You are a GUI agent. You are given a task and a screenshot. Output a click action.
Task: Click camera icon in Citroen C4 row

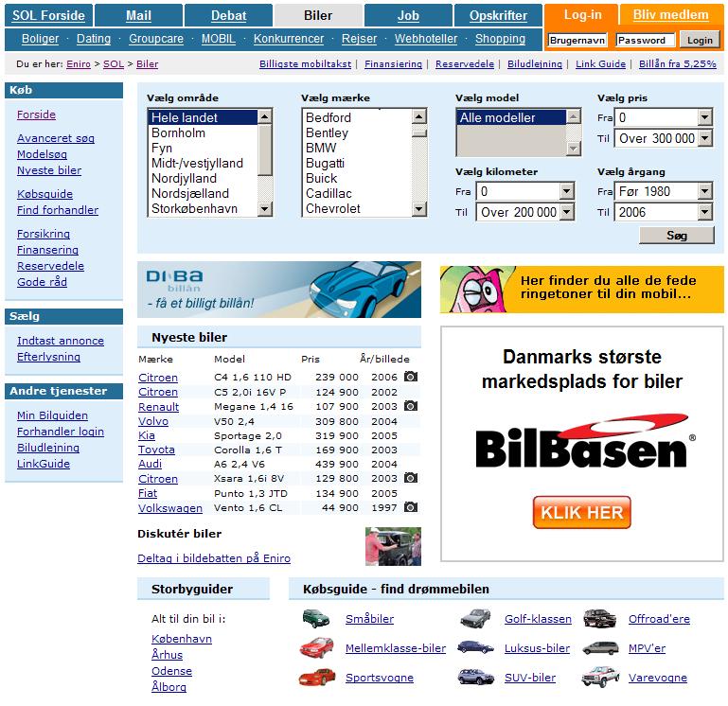coord(411,377)
